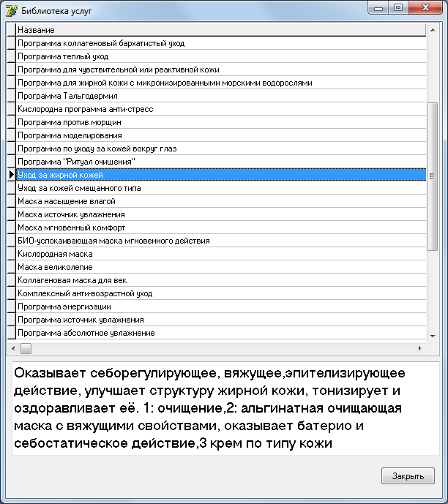Click the vertical scrollbar thumb
Viewport: 448px width, 504px height.
(433, 176)
